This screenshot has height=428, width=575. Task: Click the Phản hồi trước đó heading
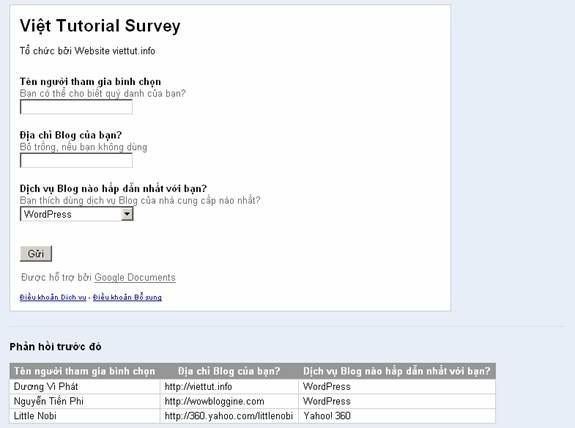[55, 347]
